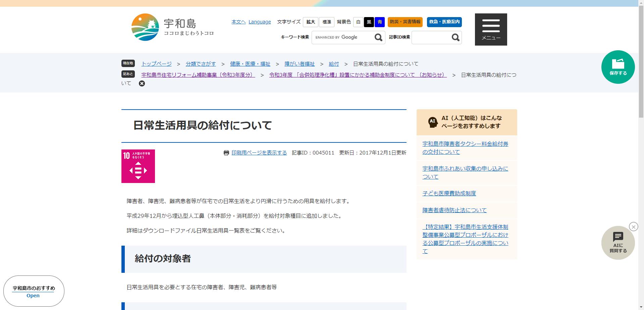Set background color to 青
The height and width of the screenshot is (310, 644).
pyautogui.click(x=379, y=22)
